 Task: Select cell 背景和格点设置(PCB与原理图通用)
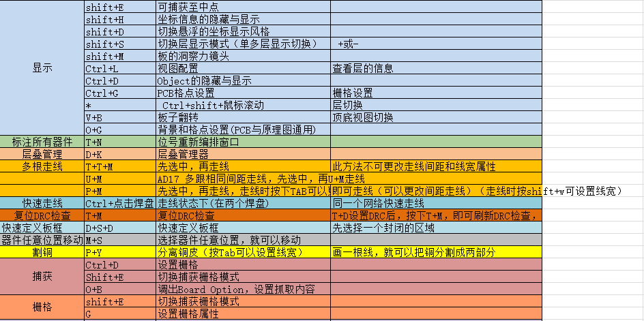tap(243, 129)
